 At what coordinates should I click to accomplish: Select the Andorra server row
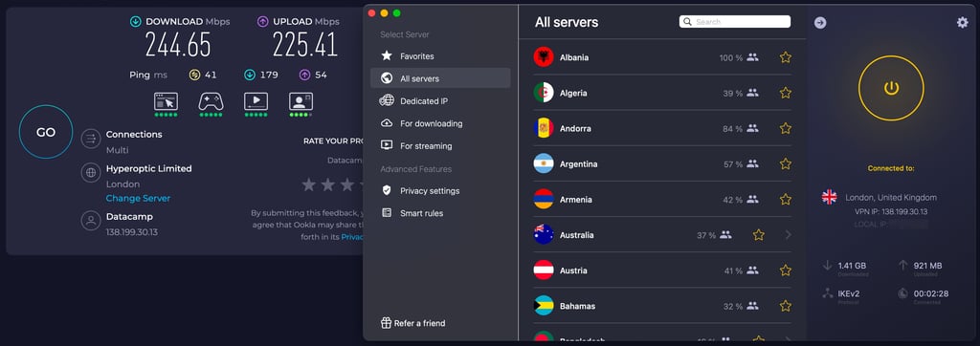point(662,129)
